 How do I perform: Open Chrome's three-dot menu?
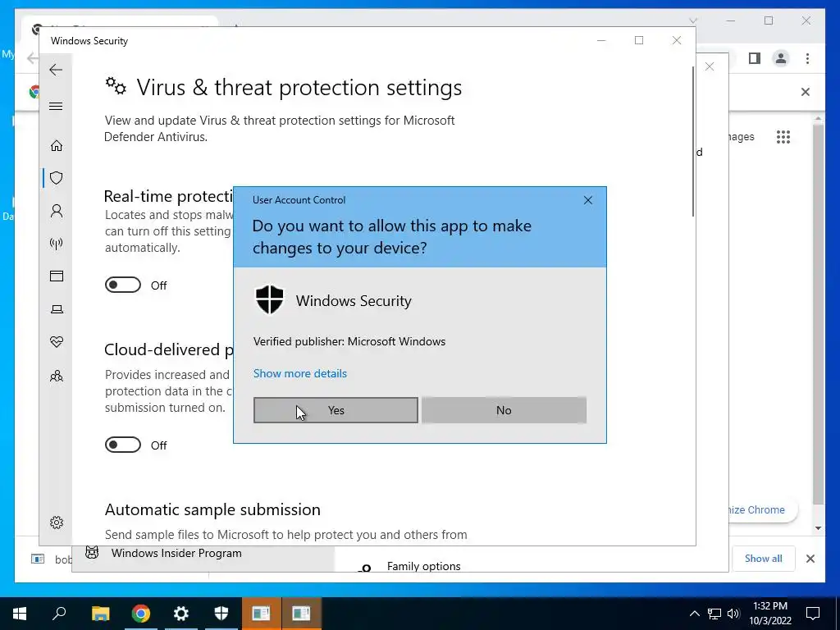[807, 58]
